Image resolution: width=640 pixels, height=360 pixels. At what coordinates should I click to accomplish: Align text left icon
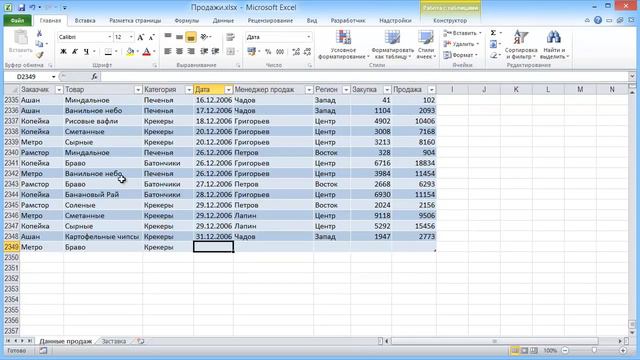click(168, 51)
